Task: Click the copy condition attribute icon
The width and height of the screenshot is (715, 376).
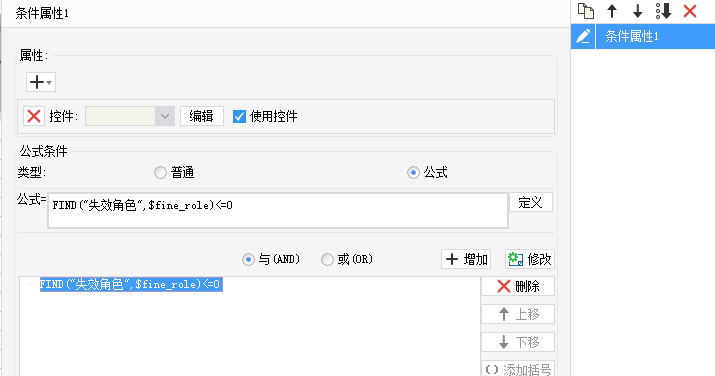Action: 586,11
